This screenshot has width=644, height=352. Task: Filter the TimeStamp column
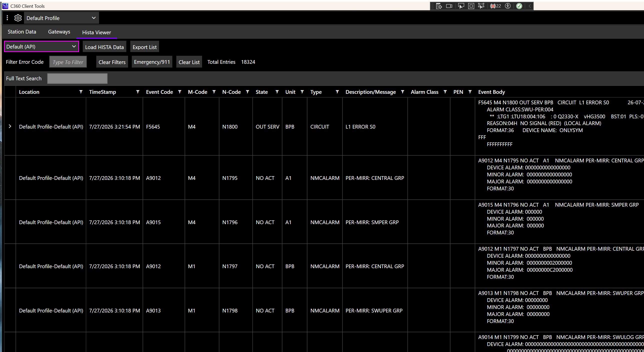(138, 92)
